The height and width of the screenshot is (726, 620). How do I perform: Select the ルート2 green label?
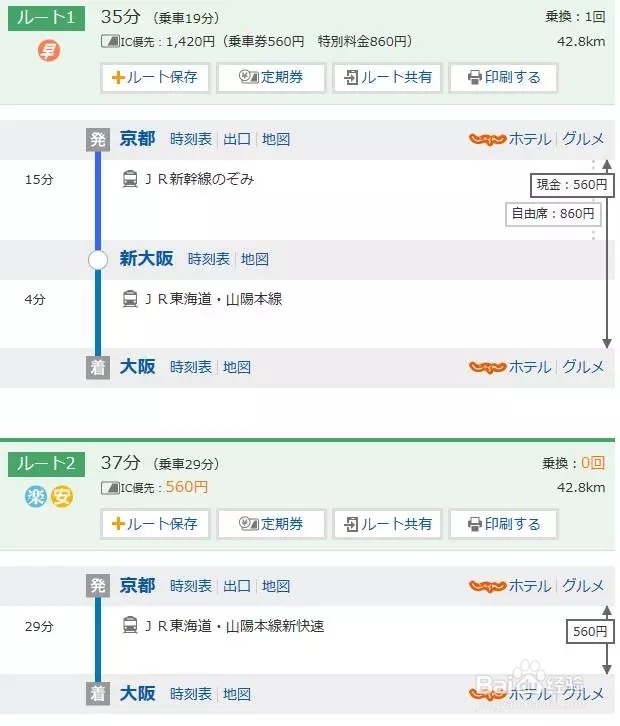tap(46, 463)
